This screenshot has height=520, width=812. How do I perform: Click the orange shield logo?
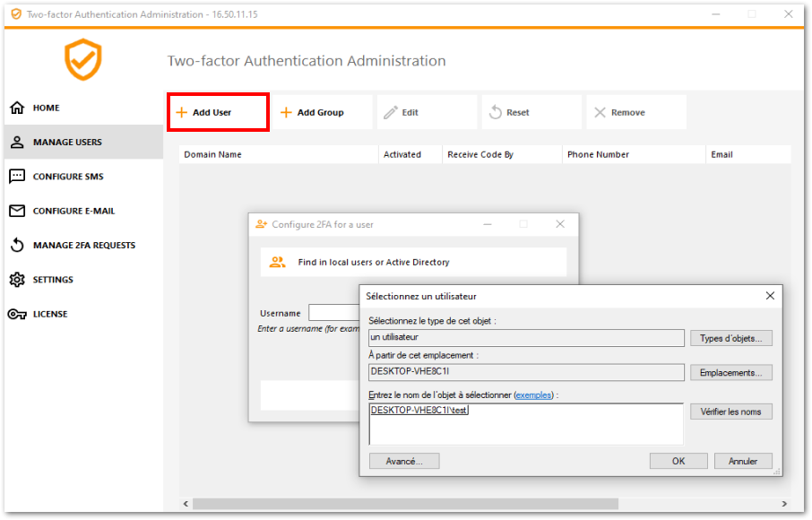point(82,60)
